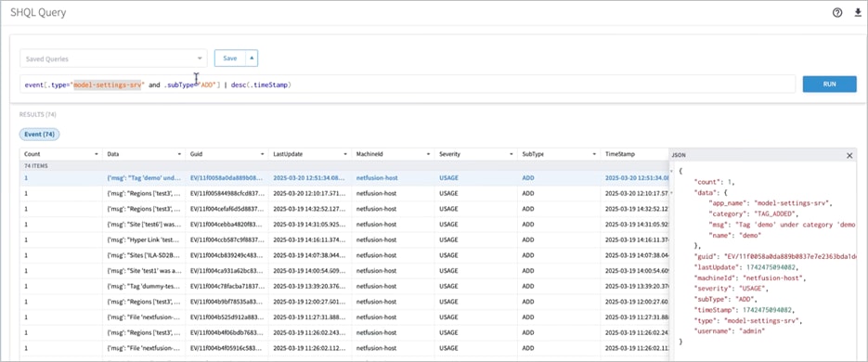This screenshot has height=362, width=868.
Task: Open the LastUpdate column filter arrow
Action: click(x=345, y=154)
